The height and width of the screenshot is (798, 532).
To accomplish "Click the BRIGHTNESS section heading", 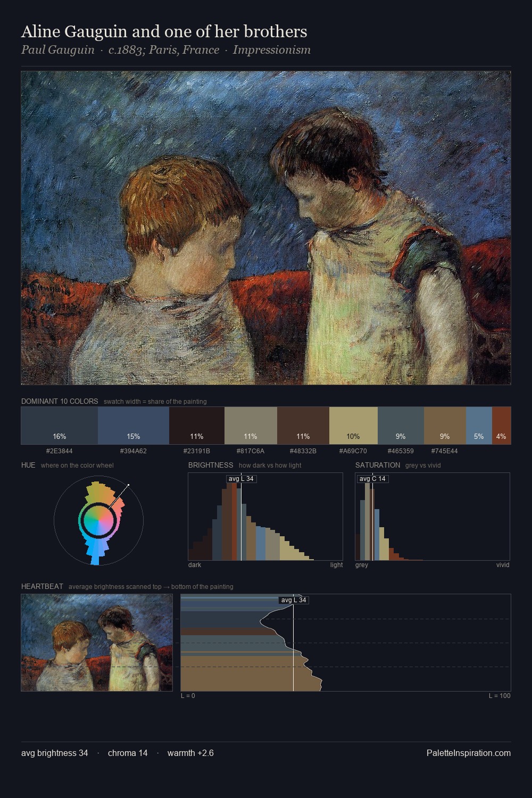I will tap(211, 465).
